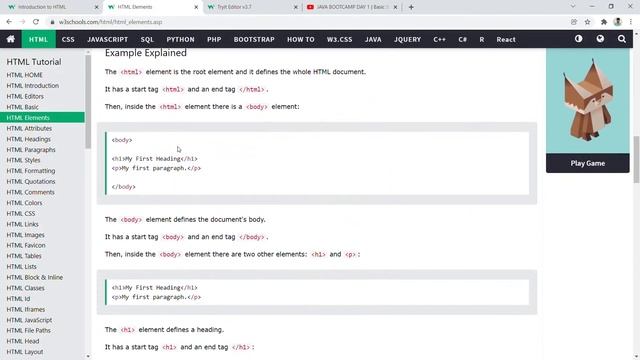The width and height of the screenshot is (640, 360).
Task: Open HTML Editors in sidebar
Action: pos(25,96)
